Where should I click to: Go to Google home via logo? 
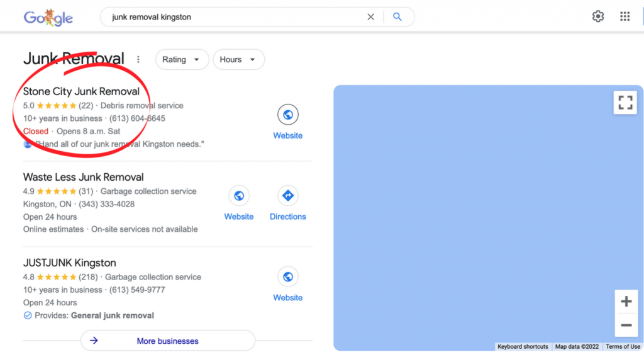48,17
